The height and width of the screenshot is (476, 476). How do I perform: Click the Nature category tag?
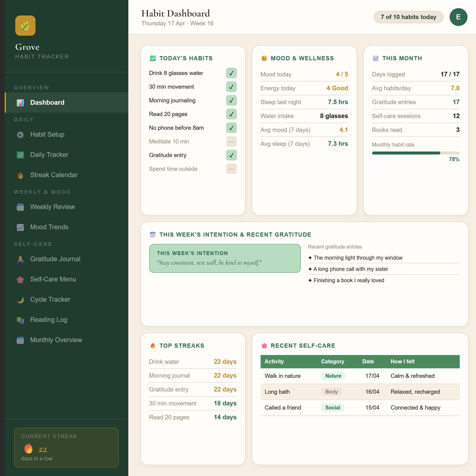pos(333,376)
